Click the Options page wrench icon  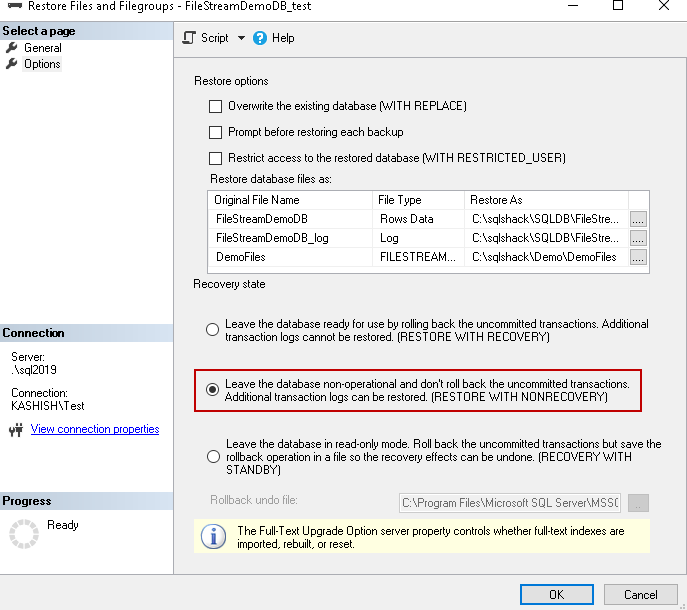12,64
